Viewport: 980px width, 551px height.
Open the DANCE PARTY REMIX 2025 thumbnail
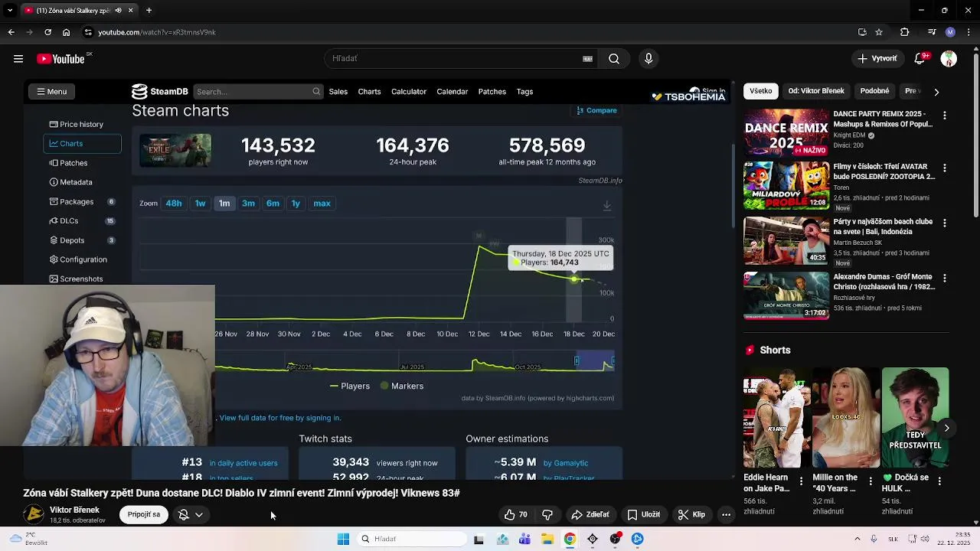[786, 132]
